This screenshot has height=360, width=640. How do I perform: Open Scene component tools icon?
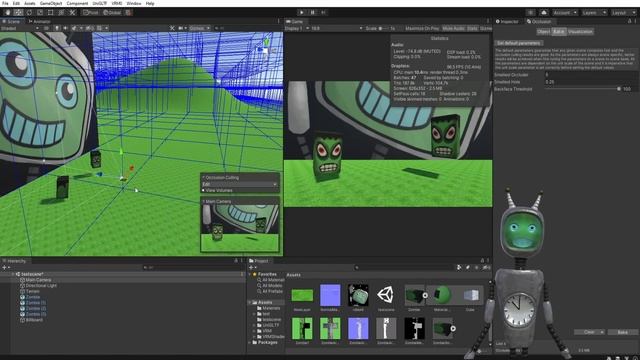coord(172,28)
